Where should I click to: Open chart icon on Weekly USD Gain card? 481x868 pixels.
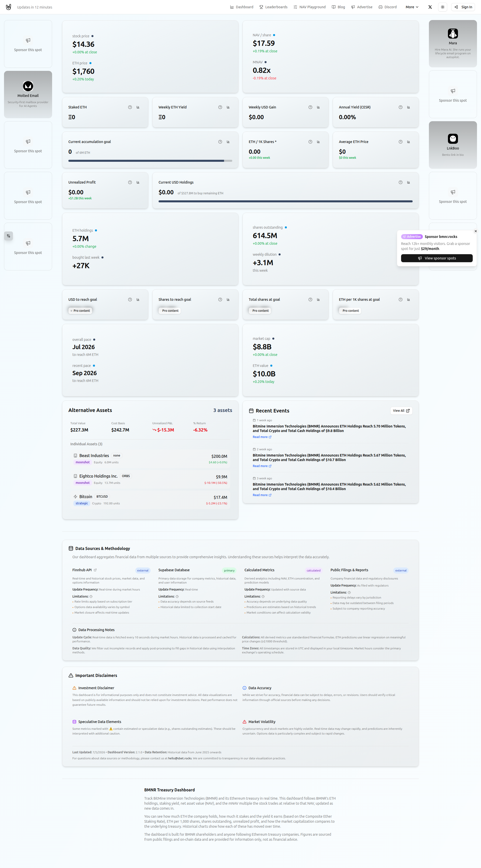coord(318,107)
